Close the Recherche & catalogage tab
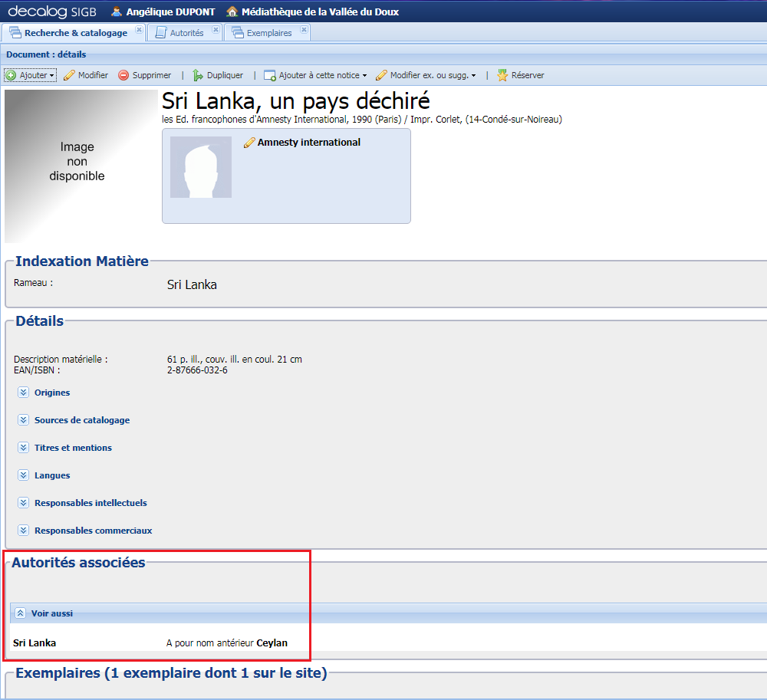Image resolution: width=767 pixels, height=700 pixels. pyautogui.click(x=140, y=28)
